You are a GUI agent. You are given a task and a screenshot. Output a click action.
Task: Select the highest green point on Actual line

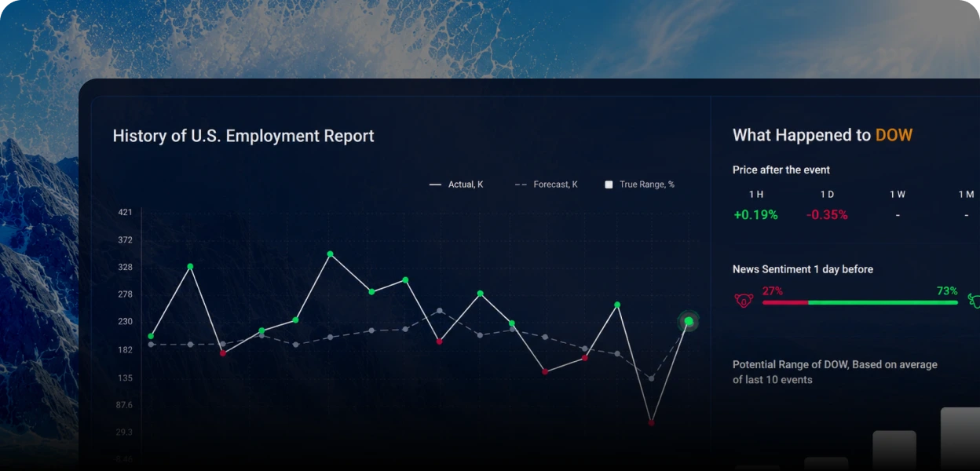tap(330, 254)
